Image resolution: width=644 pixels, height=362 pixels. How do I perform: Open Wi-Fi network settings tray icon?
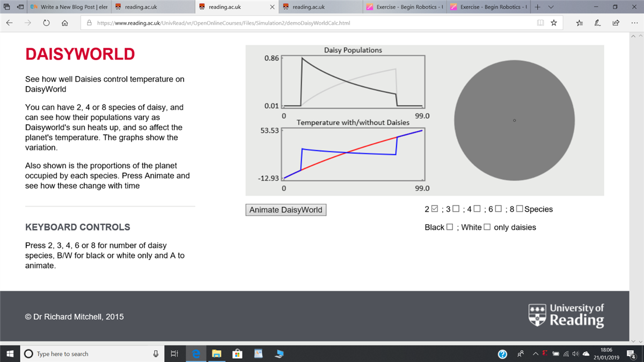(566, 353)
